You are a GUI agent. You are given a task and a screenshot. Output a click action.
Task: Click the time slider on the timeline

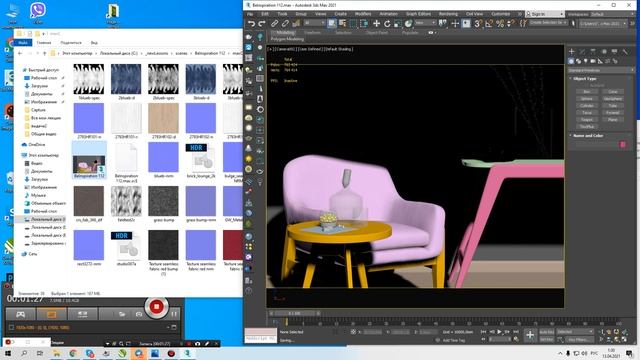(x=295, y=313)
